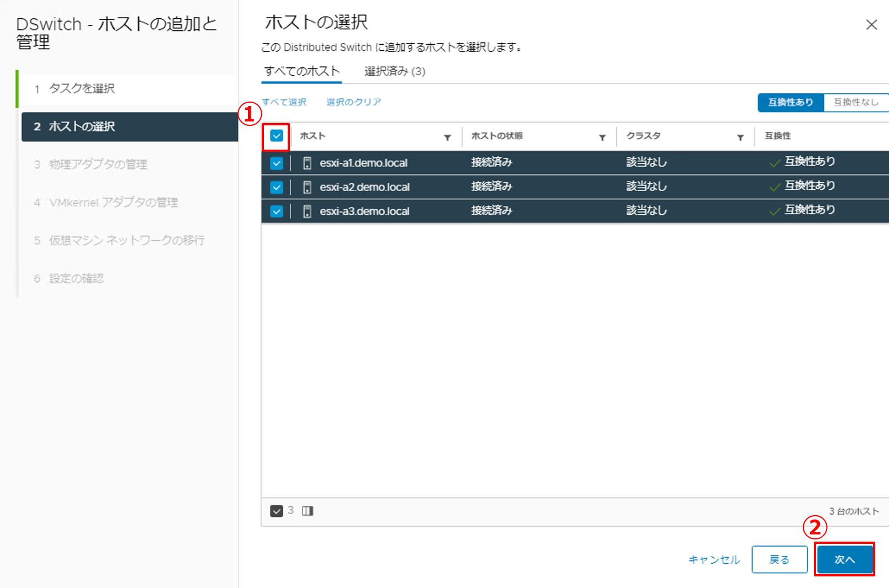The width and height of the screenshot is (889, 588).
Task: Close the wizard with the X icon
Action: click(871, 25)
